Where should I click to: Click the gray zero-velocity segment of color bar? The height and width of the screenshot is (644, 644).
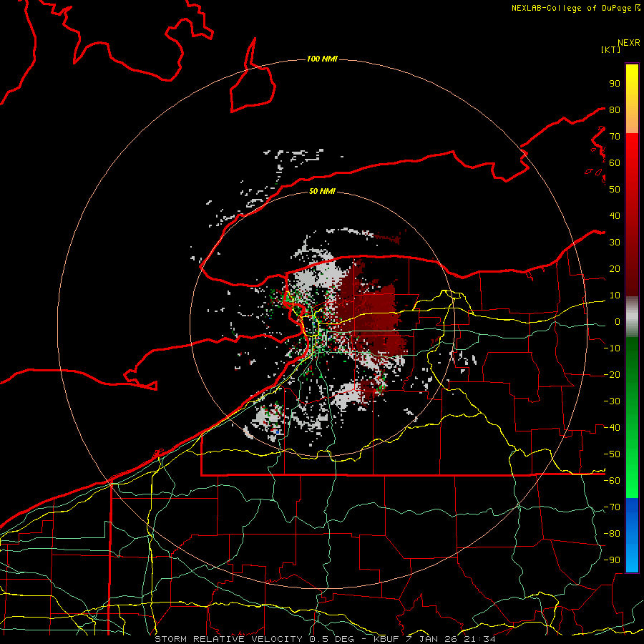[x=632, y=317]
